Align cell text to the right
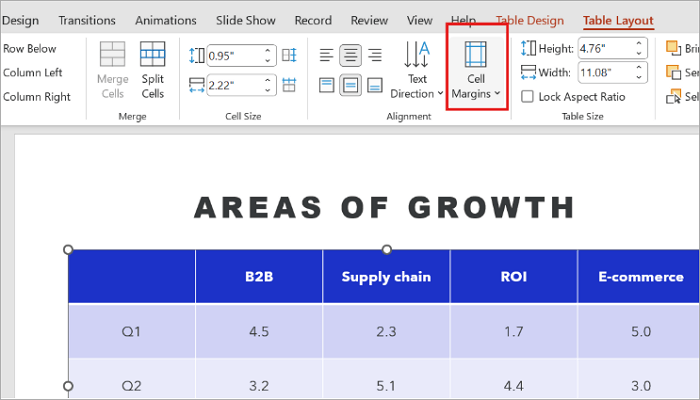This screenshot has width=700, height=400. tap(375, 55)
